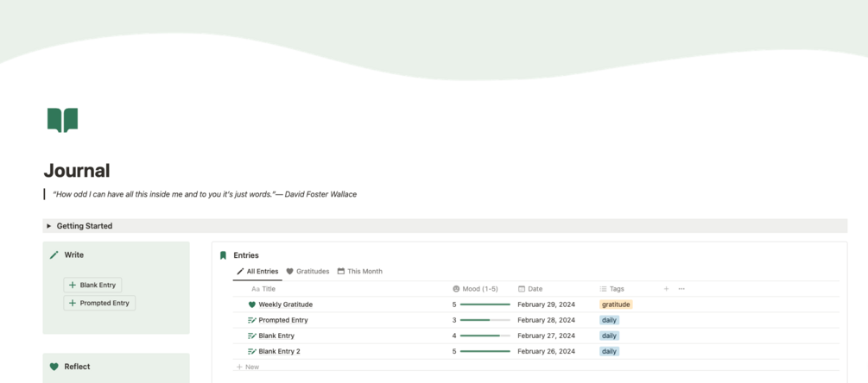Click the page icon of Blank Entry 2 row

tap(252, 351)
